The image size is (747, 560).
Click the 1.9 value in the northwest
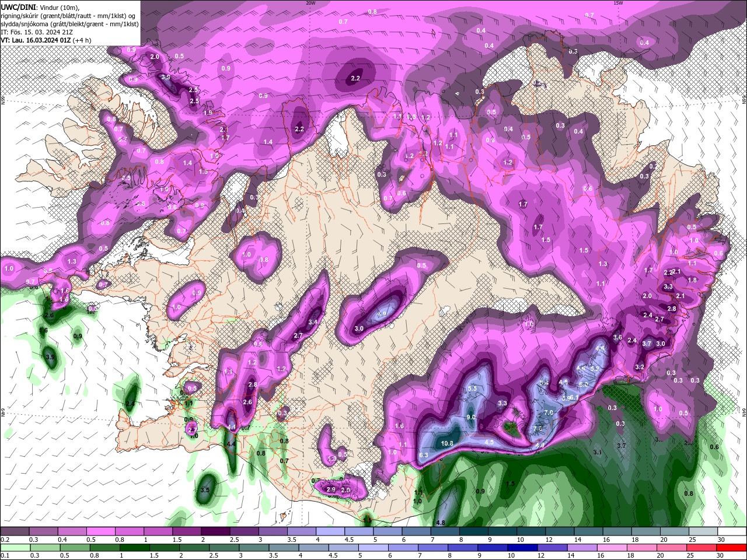(208, 113)
